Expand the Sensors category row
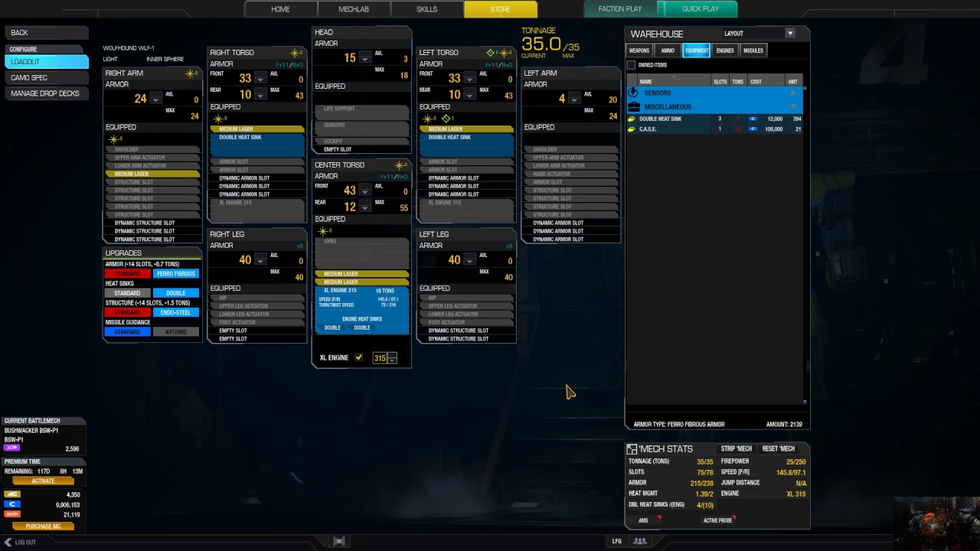Image resolution: width=980 pixels, height=551 pixels. [714, 93]
